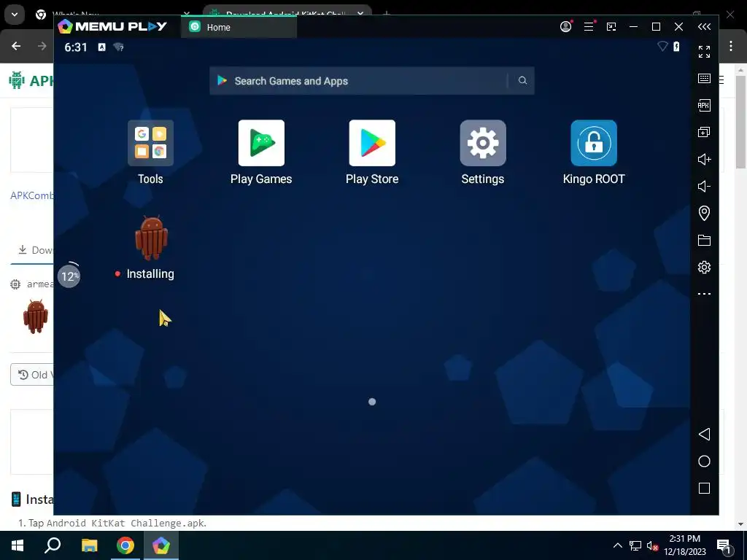Viewport: 747px width, 560px height.
Task: Click the Chrome page vertical scrollbar
Action: click(x=740, y=122)
